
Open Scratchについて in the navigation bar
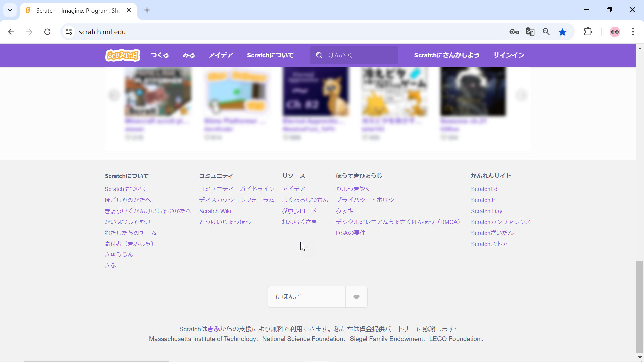pos(270,55)
